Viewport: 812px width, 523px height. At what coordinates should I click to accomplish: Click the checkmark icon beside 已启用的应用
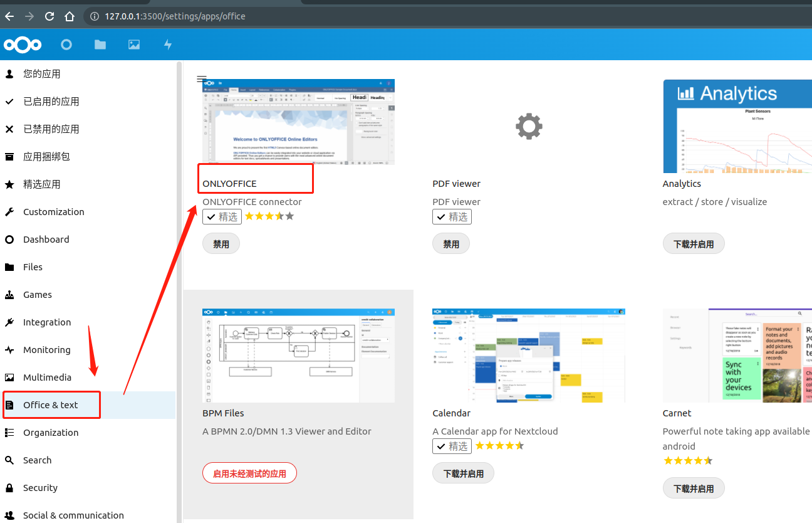[9, 102]
